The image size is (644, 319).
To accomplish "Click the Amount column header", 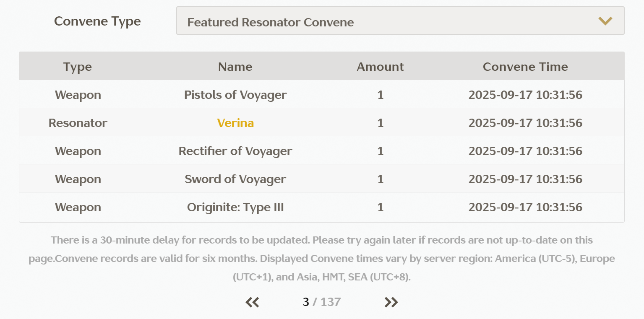I will (x=380, y=67).
